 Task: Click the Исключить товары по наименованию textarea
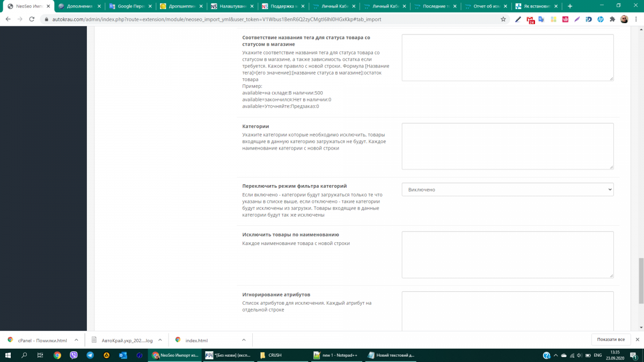click(508, 255)
